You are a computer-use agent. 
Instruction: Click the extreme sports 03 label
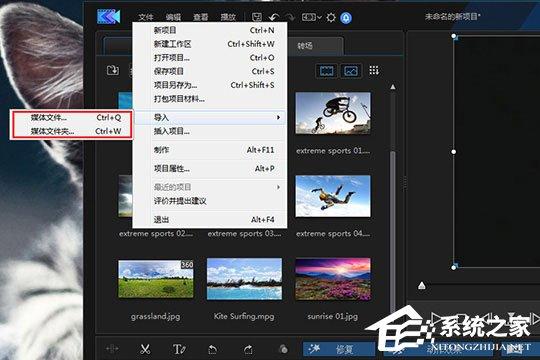(x=244, y=234)
